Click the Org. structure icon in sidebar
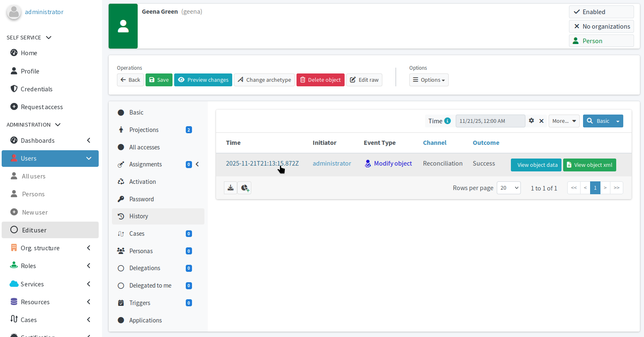Viewport: 644px width, 337px height. pos(14,248)
